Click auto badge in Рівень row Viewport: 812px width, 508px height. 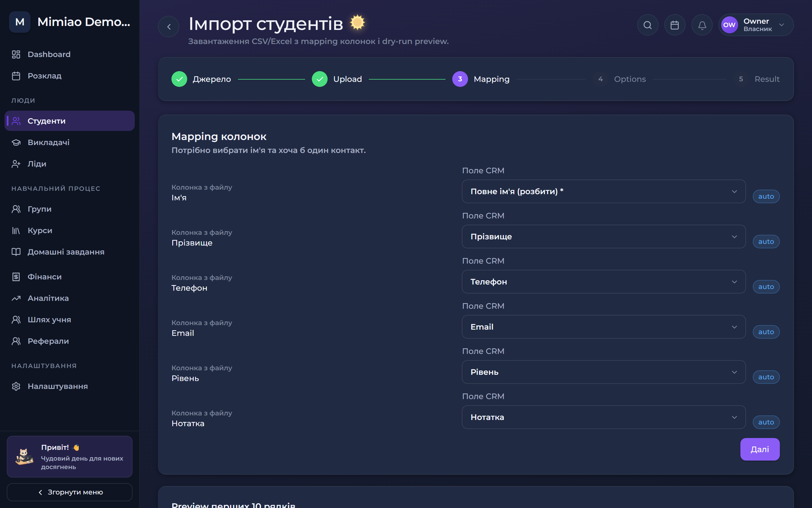click(766, 377)
